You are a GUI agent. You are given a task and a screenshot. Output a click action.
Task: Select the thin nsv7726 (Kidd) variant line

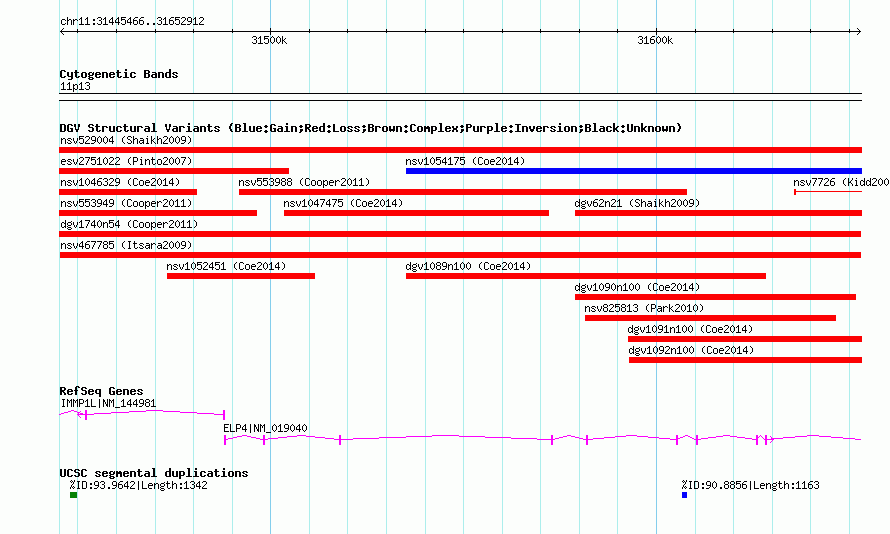[x=828, y=192]
